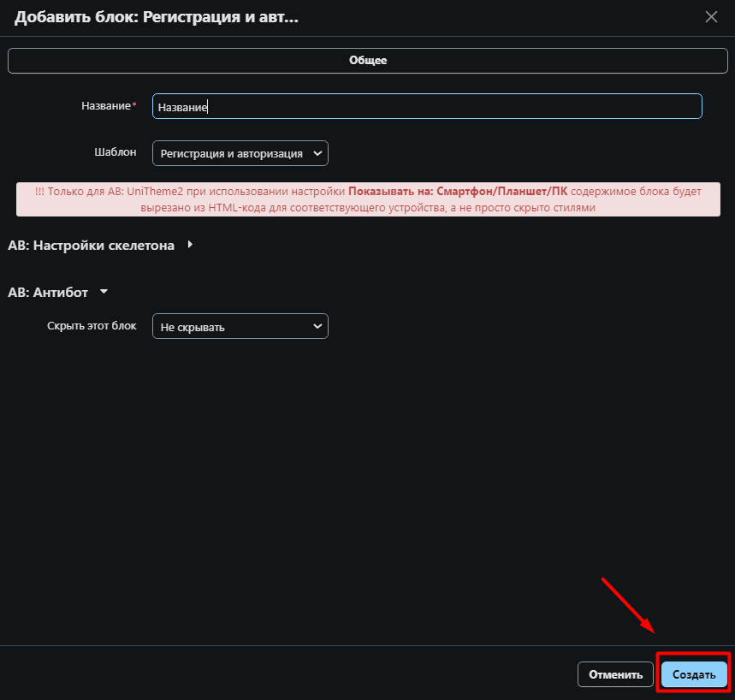This screenshot has height=700, width=735.
Task: Click the AB: Антибот heading text
Action: tap(48, 293)
